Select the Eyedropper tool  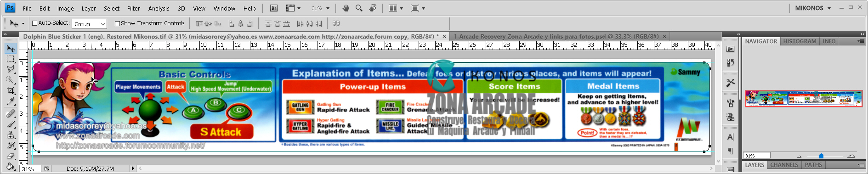11,101
